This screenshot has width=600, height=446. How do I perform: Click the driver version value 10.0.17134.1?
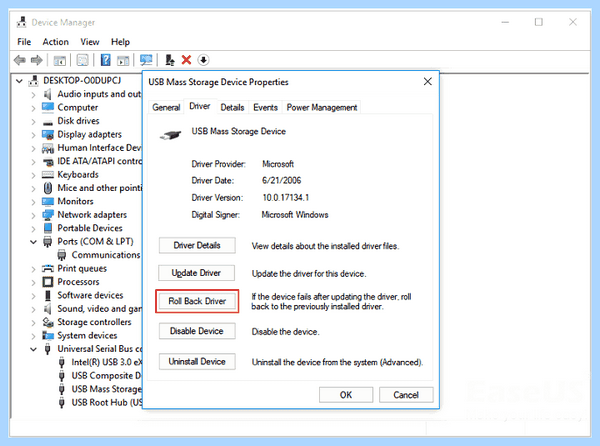click(x=285, y=198)
